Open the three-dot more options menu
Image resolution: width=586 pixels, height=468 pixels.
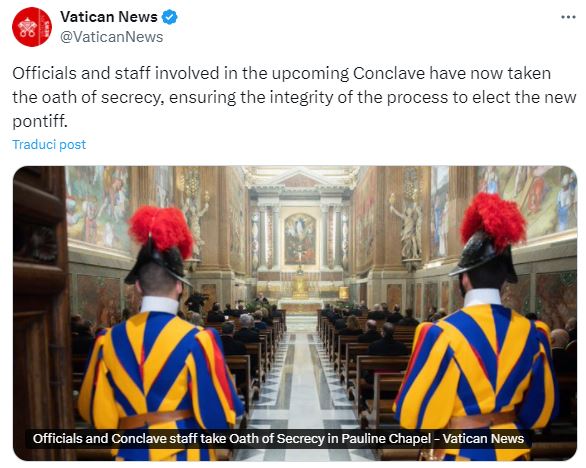click(x=568, y=17)
